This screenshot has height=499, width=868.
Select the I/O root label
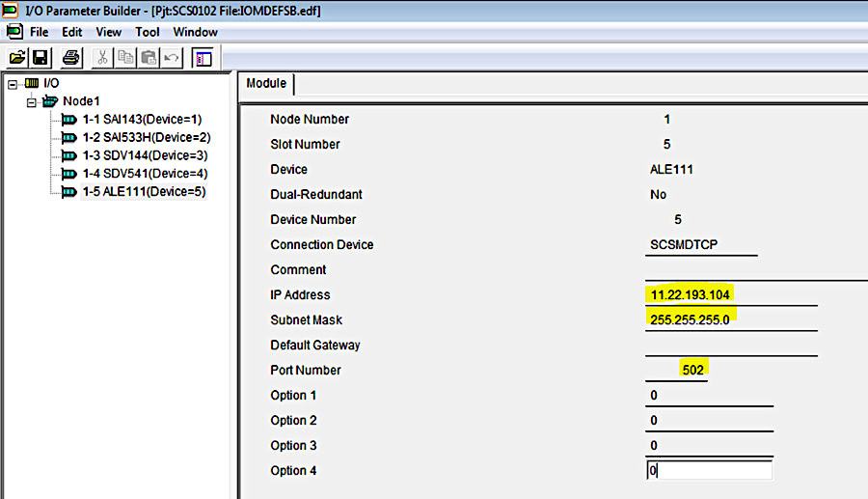click(51, 83)
